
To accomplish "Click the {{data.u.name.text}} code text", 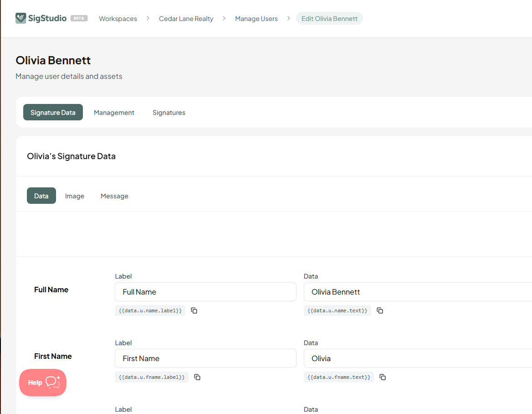I will 337,310.
